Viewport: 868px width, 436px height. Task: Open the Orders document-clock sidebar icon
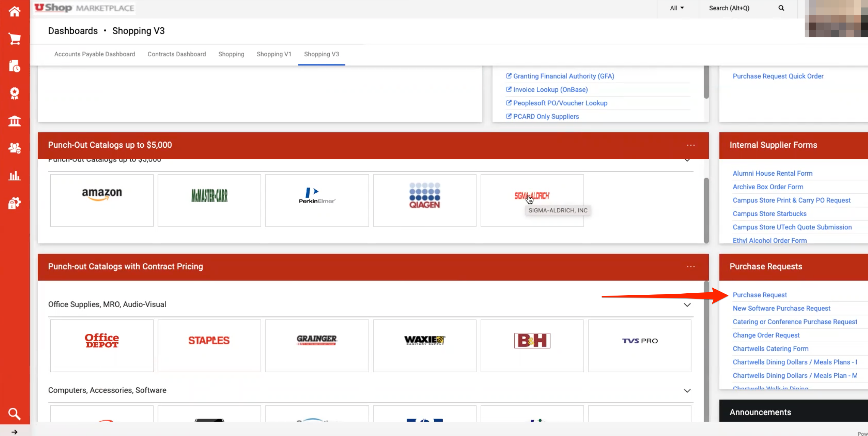pos(14,66)
